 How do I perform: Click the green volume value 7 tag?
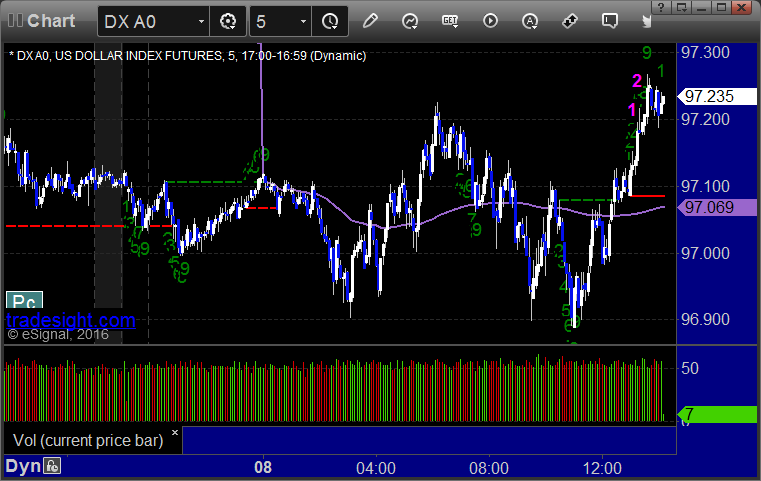click(x=717, y=415)
